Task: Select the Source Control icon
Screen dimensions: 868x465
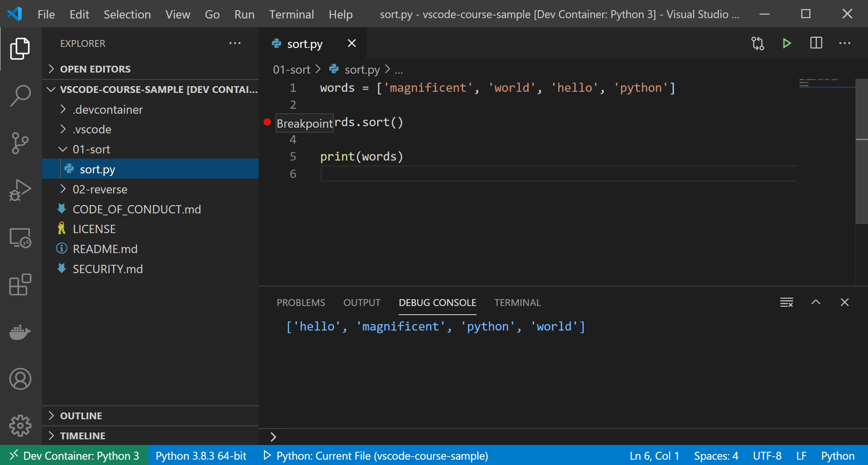Action: point(20,143)
